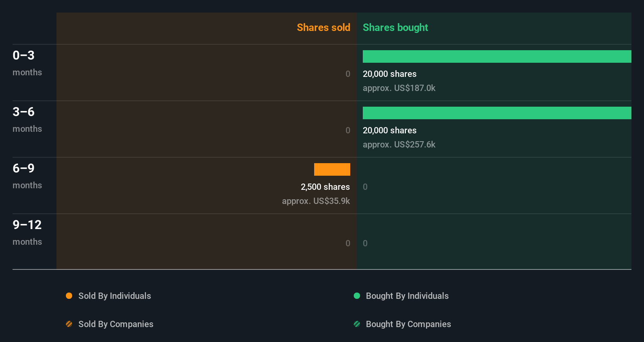Click the 2,500 shares text
The image size is (644, 342).
click(x=325, y=187)
